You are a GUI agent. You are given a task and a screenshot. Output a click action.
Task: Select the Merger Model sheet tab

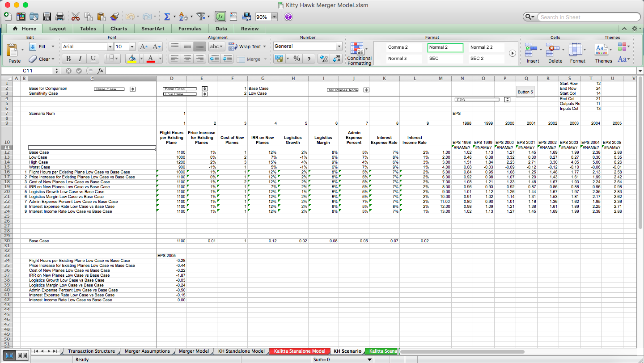[194, 351]
